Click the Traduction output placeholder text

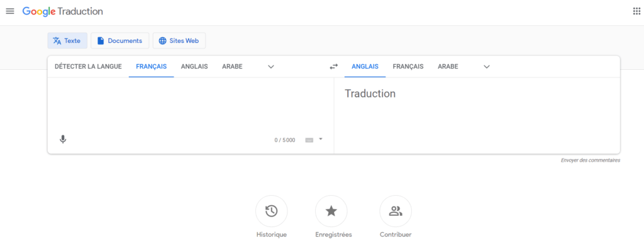(370, 94)
